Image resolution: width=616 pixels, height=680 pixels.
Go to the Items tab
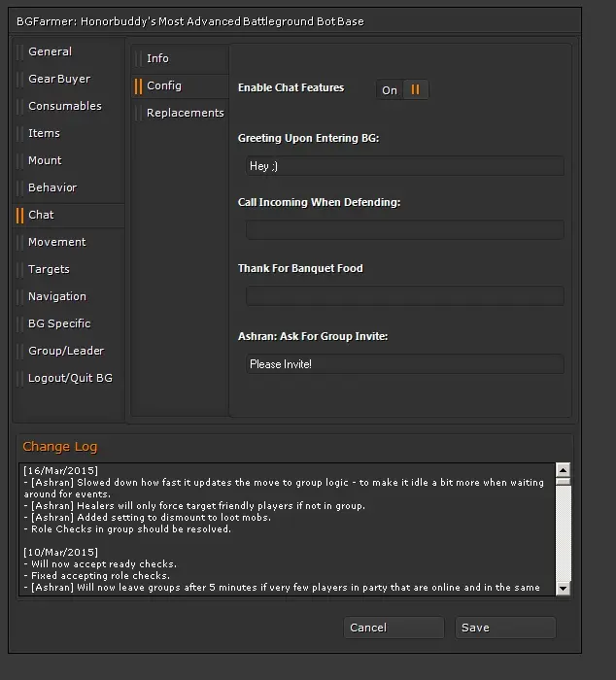[69, 133]
